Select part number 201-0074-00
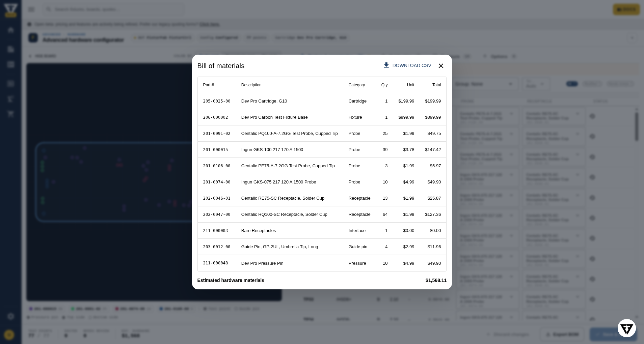644x344 pixels. point(217,182)
